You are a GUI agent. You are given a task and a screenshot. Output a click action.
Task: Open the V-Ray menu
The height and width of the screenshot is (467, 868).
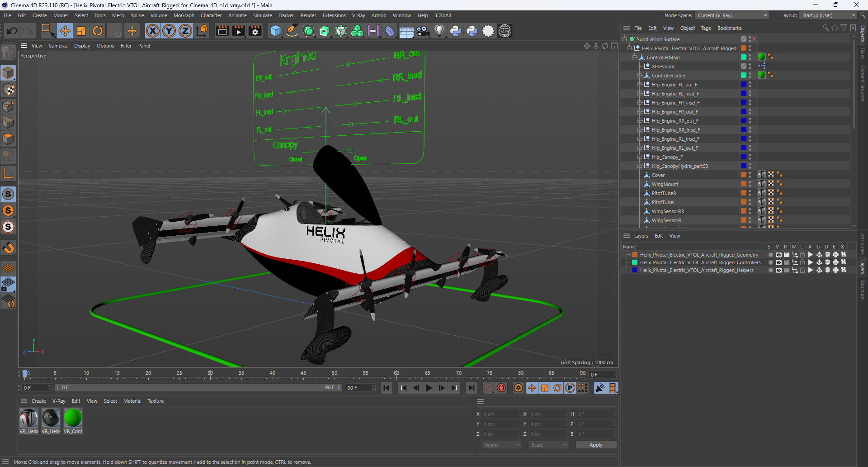[x=359, y=15]
